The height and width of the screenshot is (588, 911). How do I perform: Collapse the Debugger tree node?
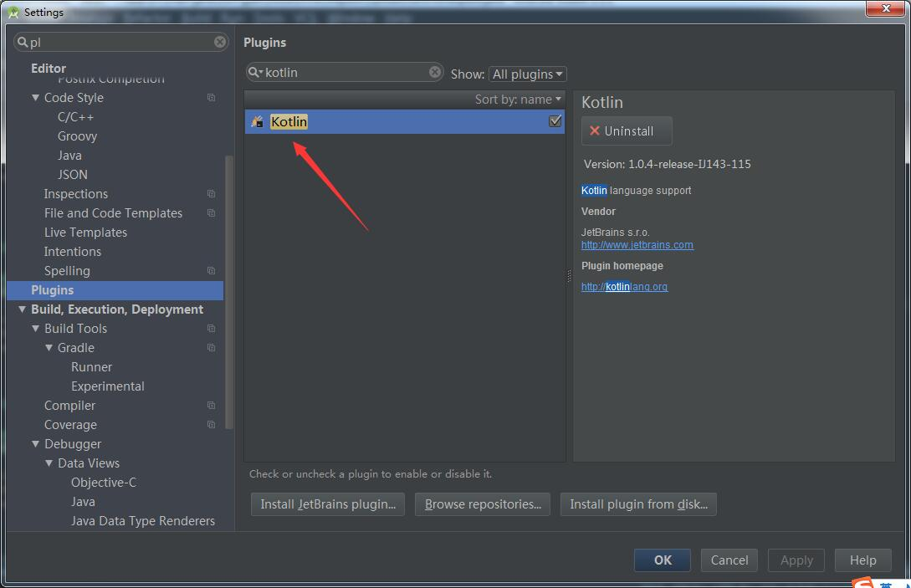click(x=35, y=444)
